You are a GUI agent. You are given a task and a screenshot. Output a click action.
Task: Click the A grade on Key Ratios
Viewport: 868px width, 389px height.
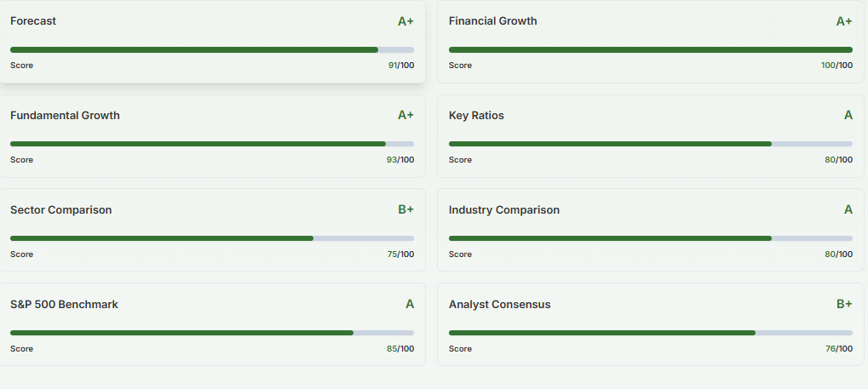[x=848, y=116]
